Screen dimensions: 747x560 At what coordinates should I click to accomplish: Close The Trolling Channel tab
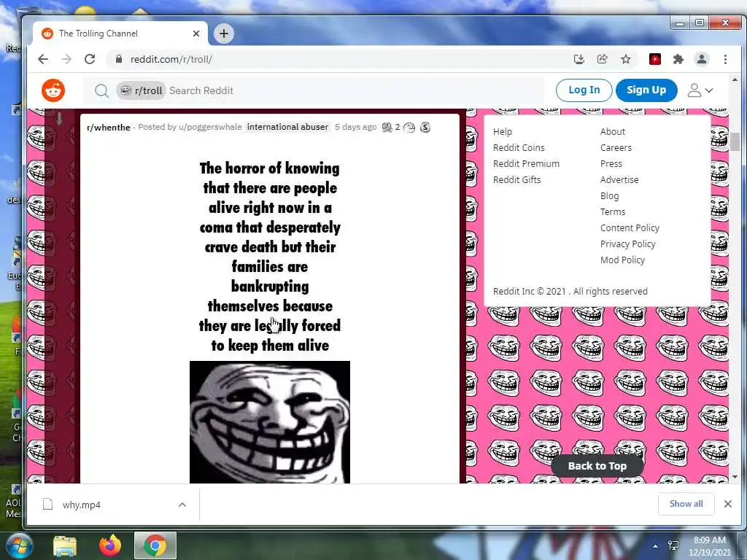point(196,34)
